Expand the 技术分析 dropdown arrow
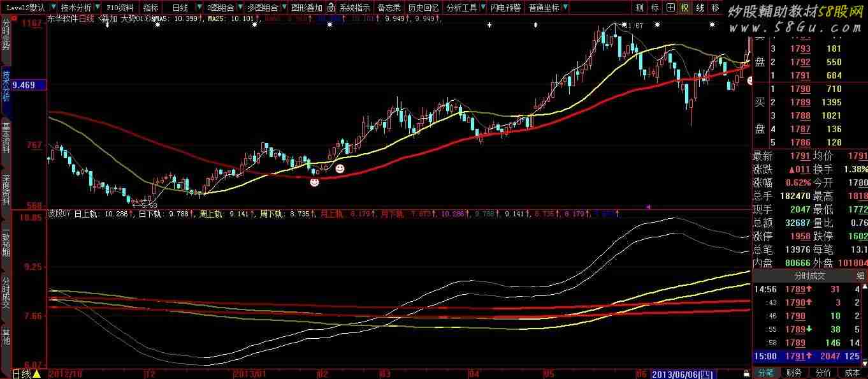Image resolution: width=868 pixels, height=379 pixels. click(x=97, y=8)
